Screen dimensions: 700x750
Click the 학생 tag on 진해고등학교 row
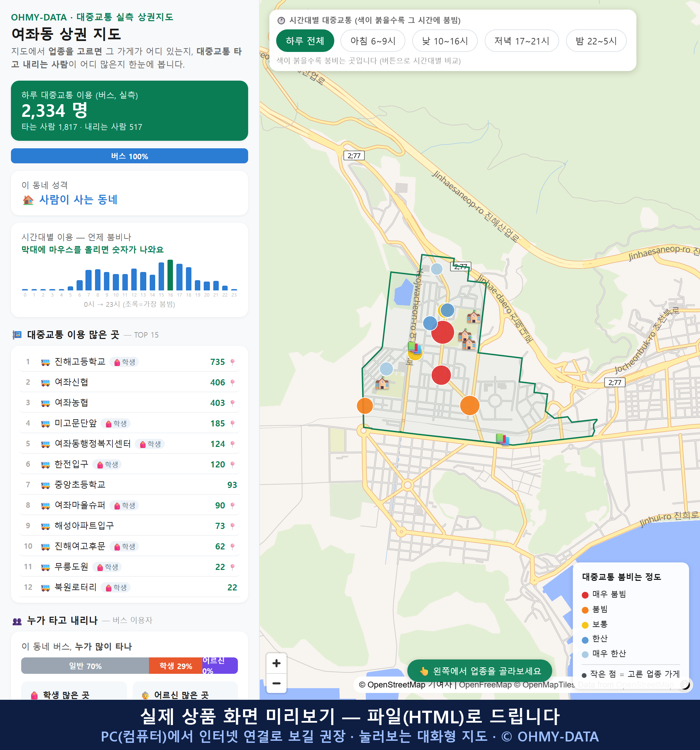tap(124, 362)
